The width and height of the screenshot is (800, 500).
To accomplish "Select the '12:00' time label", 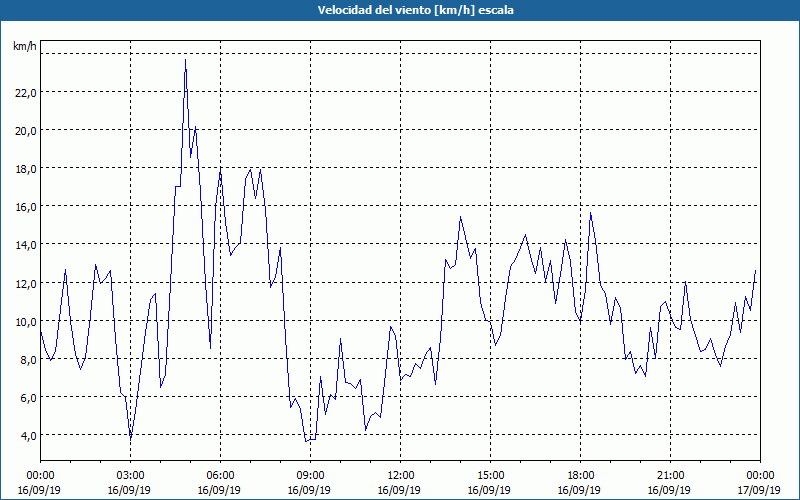I will (401, 476).
